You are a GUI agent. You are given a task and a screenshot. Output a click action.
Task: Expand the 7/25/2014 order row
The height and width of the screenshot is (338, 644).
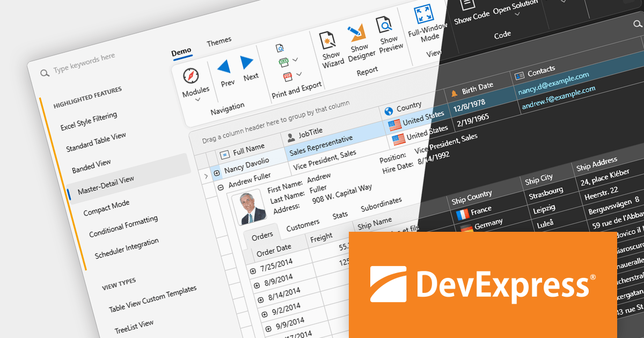tap(252, 271)
